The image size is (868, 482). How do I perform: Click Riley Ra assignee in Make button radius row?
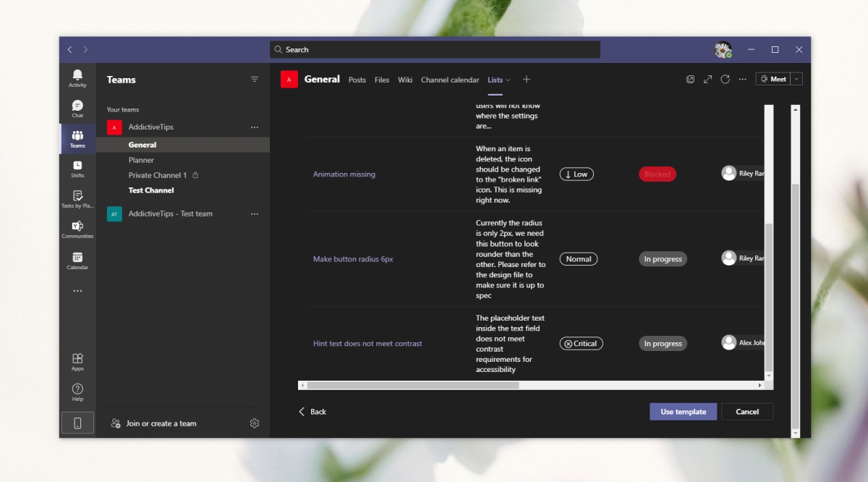743,258
